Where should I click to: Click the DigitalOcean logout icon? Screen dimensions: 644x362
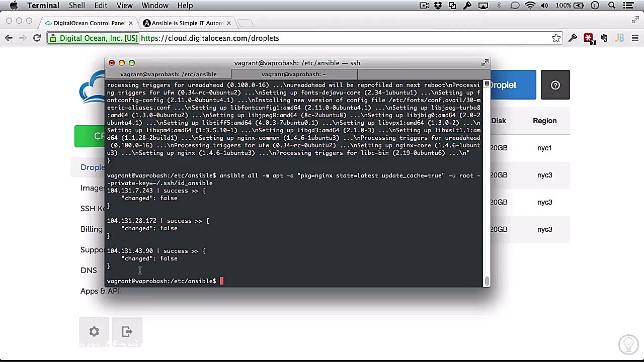(127, 332)
